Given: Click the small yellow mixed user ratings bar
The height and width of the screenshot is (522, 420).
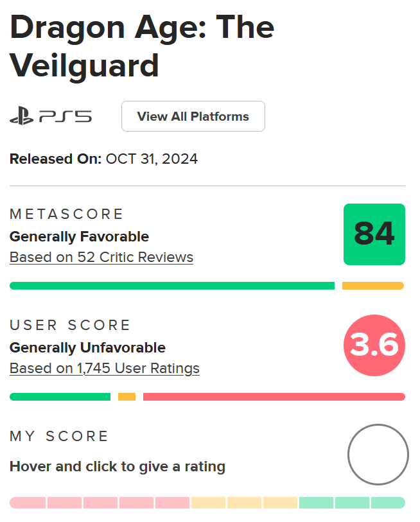Looking at the screenshot, I should pyautogui.click(x=127, y=397).
